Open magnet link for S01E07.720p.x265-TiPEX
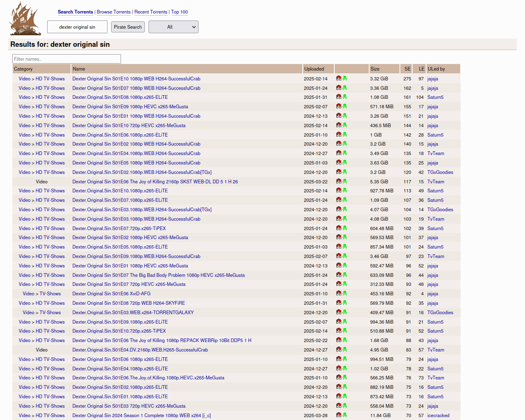 point(338,228)
